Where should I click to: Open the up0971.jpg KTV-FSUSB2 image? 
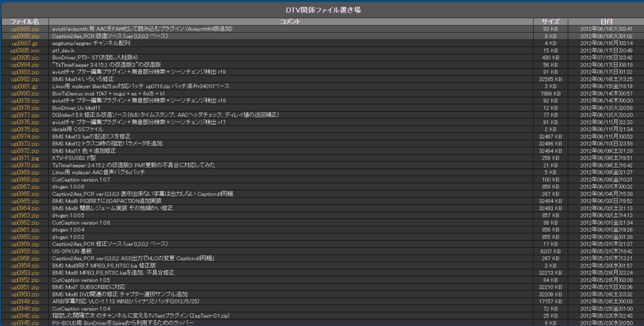click(x=25, y=158)
